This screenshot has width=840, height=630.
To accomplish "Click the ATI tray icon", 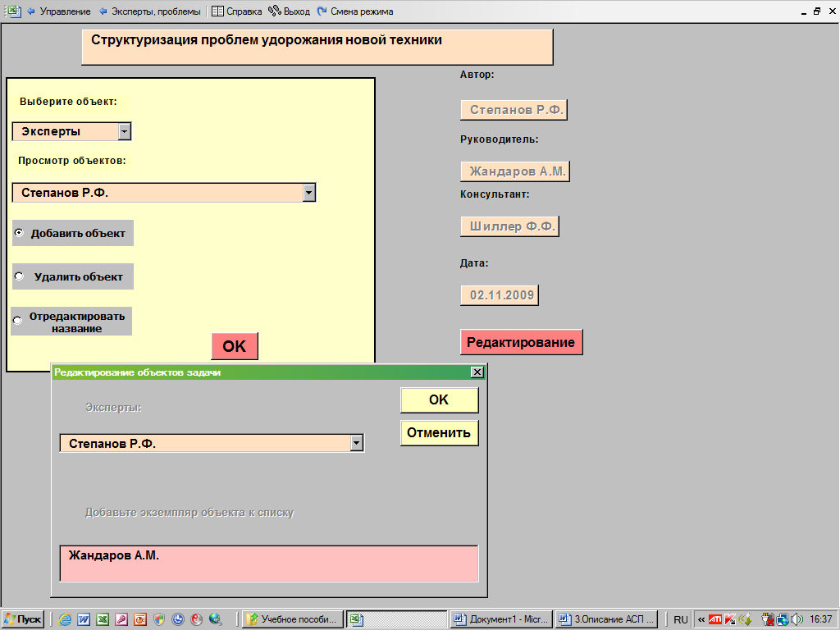I will 715,619.
